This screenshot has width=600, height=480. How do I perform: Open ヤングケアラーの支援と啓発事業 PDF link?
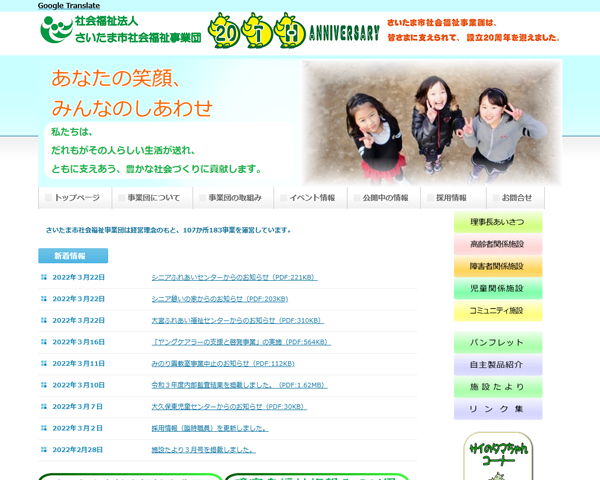point(241,342)
